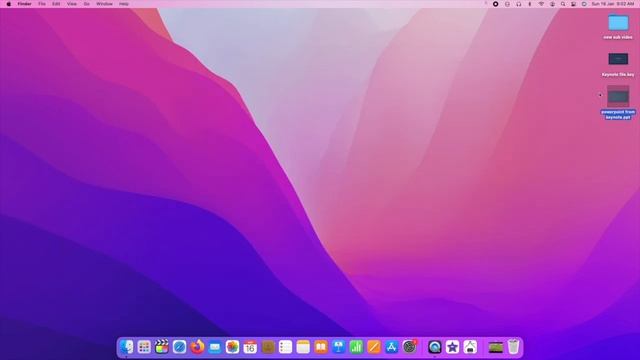Open the Notes app in the Dock
Image resolution: width=640 pixels, height=360 pixels.
coord(303,347)
